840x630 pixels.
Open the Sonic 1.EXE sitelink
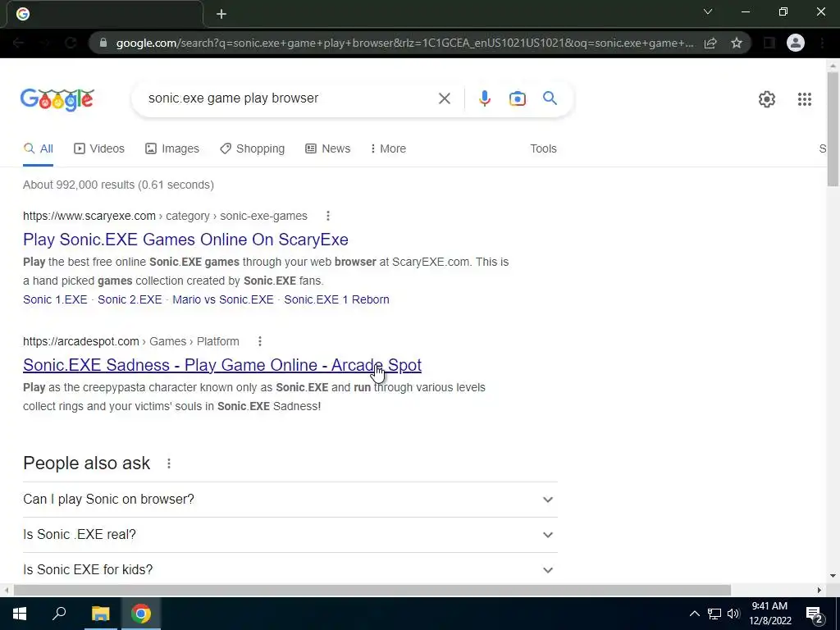(x=55, y=299)
